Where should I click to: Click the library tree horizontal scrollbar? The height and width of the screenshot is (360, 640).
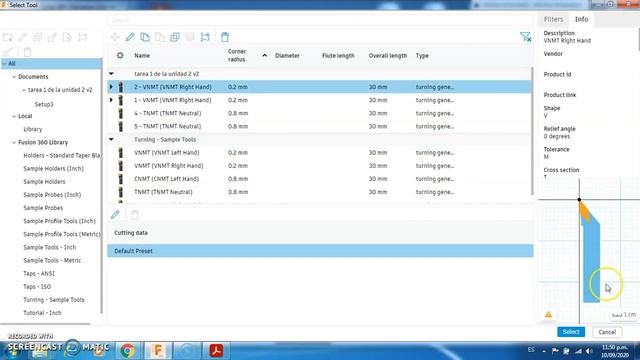tap(46, 324)
